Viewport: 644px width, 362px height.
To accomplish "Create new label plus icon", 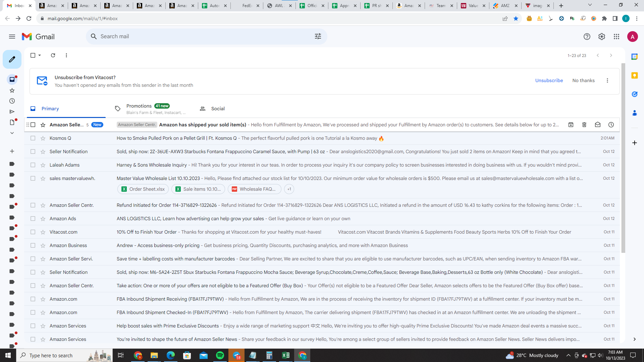I will [12, 151].
